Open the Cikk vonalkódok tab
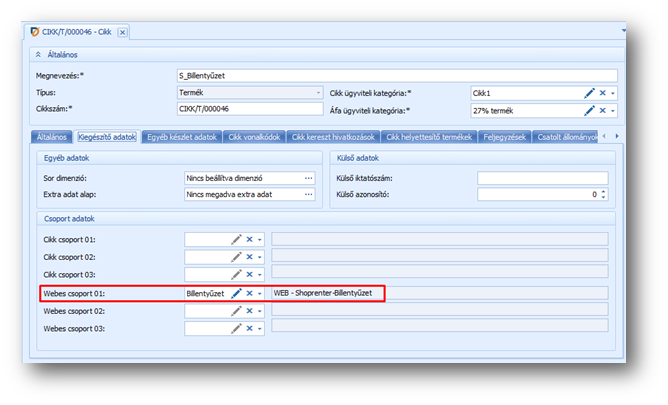Viewport: 668px width, 405px height. coord(254,136)
